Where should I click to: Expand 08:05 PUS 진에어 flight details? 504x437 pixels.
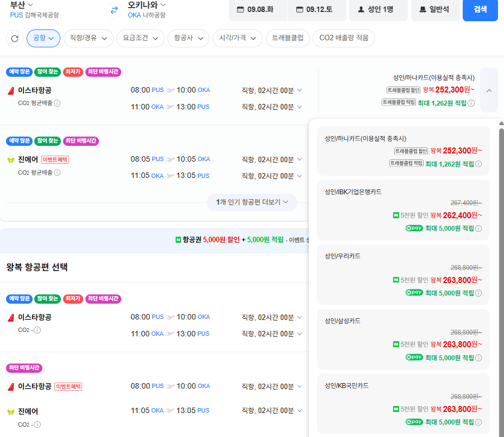point(300,159)
